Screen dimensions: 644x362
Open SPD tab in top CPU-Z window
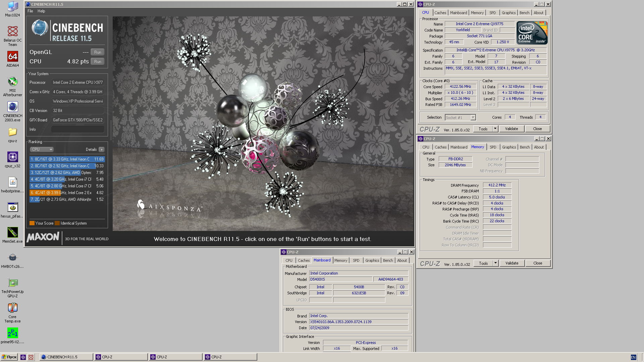492,13
